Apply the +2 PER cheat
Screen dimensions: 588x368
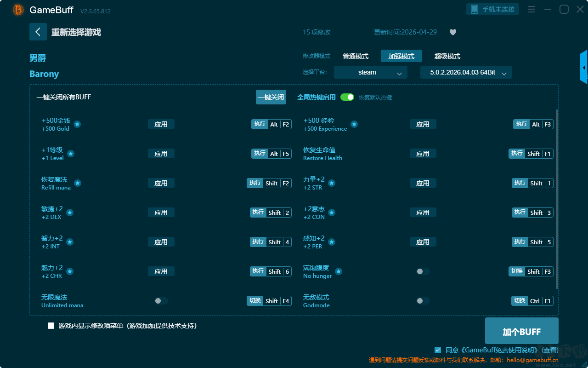pyautogui.click(x=423, y=242)
